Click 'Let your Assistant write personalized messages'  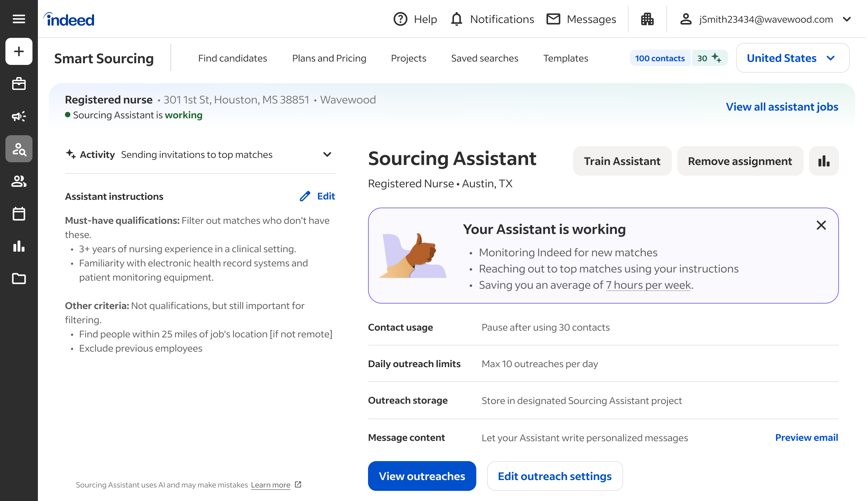(x=584, y=437)
